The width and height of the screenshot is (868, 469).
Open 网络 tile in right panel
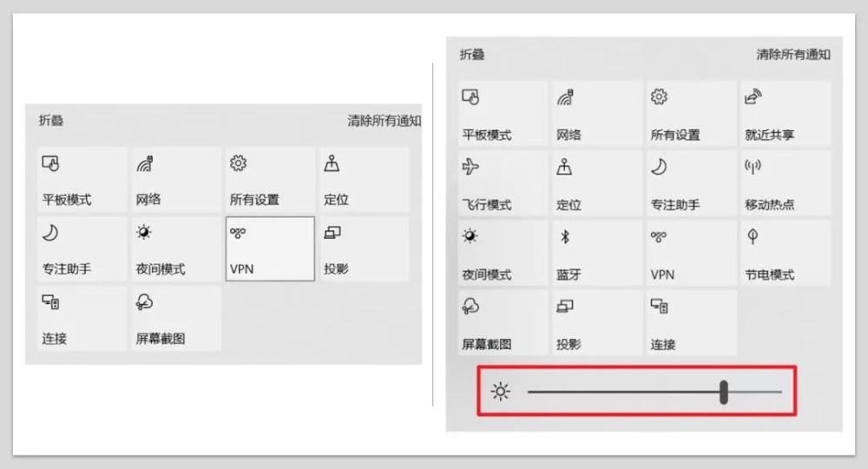click(x=597, y=114)
